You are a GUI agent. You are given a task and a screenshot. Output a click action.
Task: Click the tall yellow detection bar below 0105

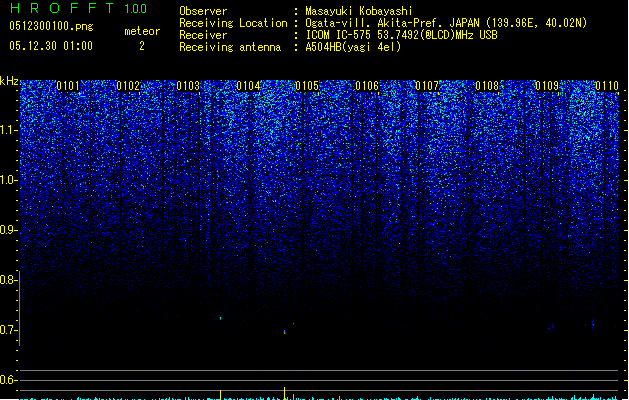[284, 393]
